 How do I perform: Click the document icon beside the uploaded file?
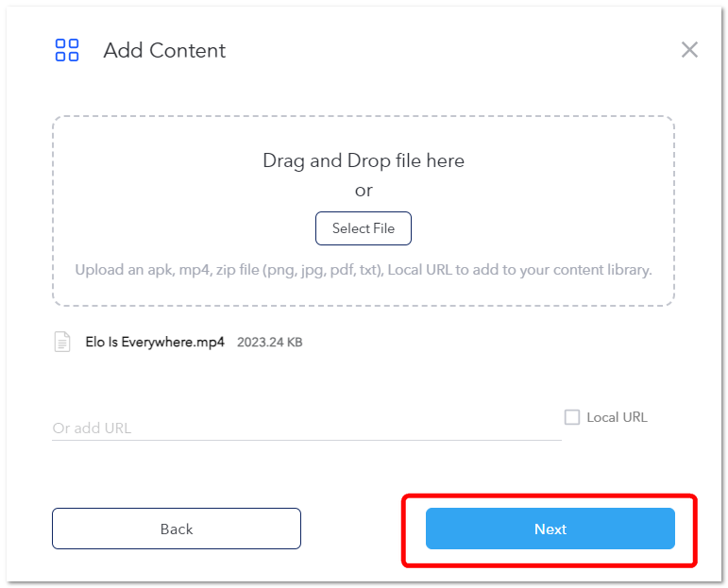coord(62,342)
